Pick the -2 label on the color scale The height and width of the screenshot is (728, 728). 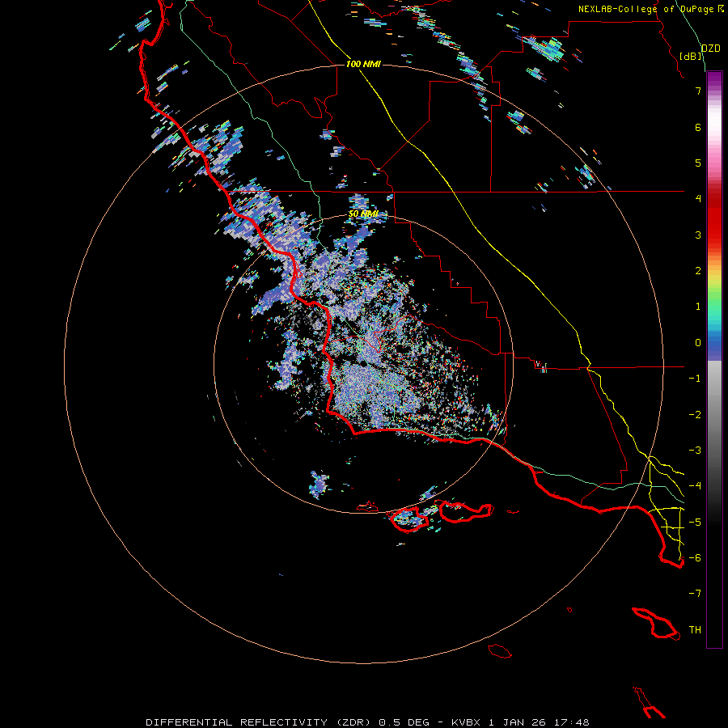[695, 415]
